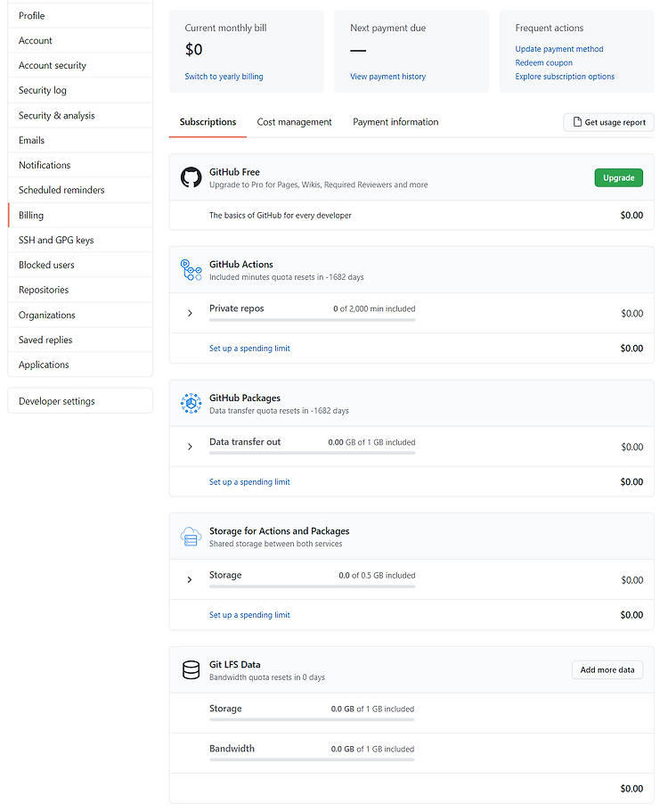The width and height of the screenshot is (668, 812).
Task: Click the Redeem coupon link
Action: click(544, 62)
